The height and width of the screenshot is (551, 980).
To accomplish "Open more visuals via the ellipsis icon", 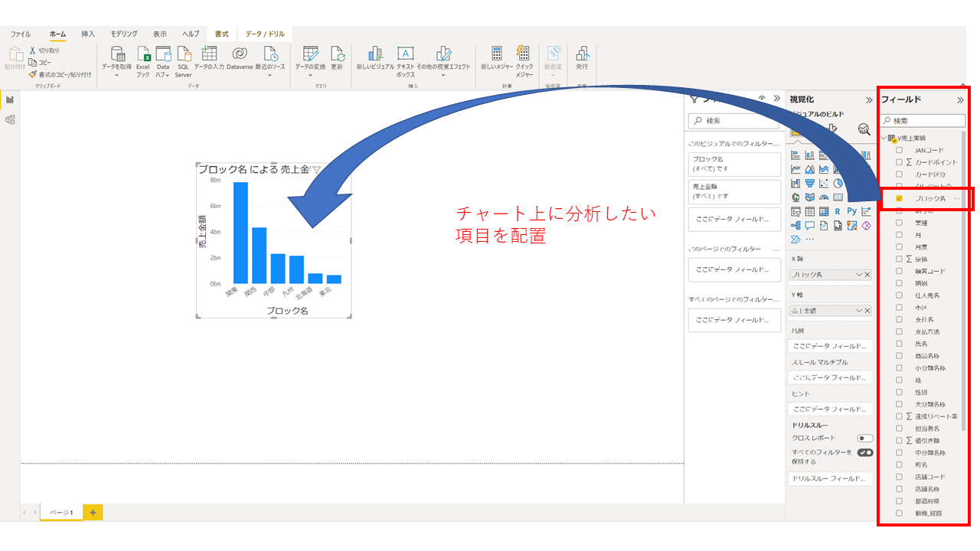I will pos(810,240).
